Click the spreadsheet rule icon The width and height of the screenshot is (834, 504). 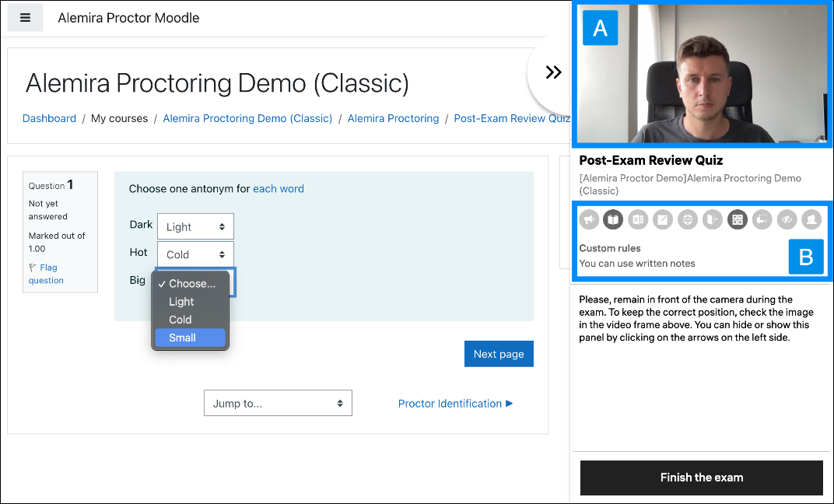pyautogui.click(x=638, y=220)
